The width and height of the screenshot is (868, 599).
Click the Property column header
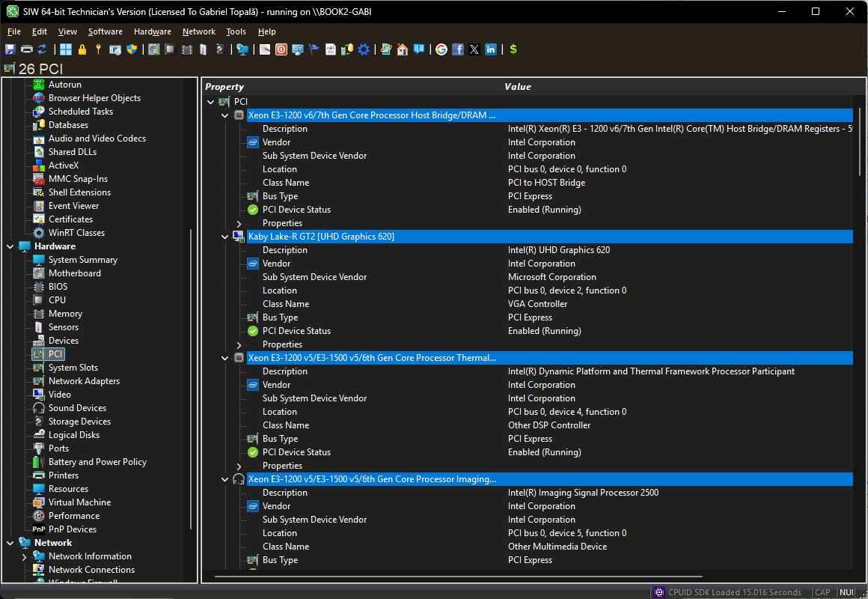click(x=224, y=86)
